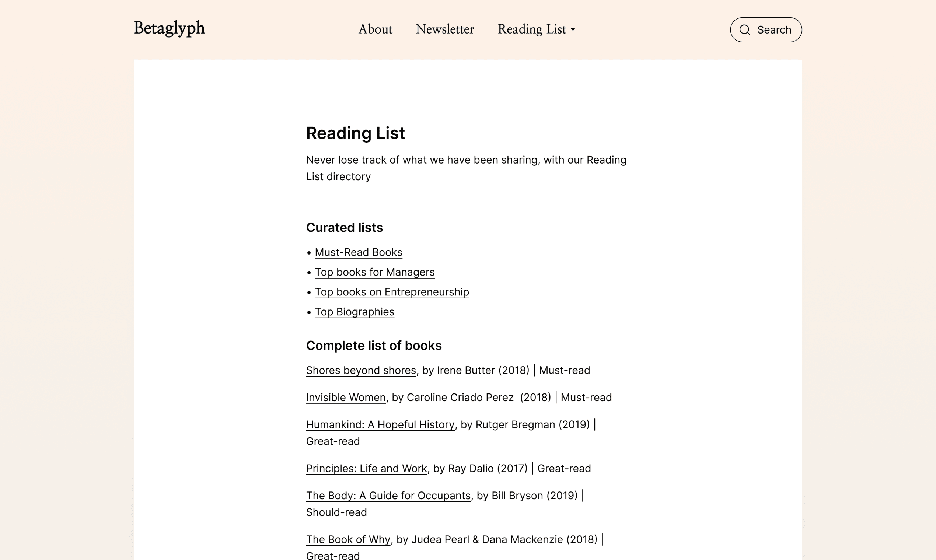Open The Book of Why link
This screenshot has width=936, height=560.
348,539
